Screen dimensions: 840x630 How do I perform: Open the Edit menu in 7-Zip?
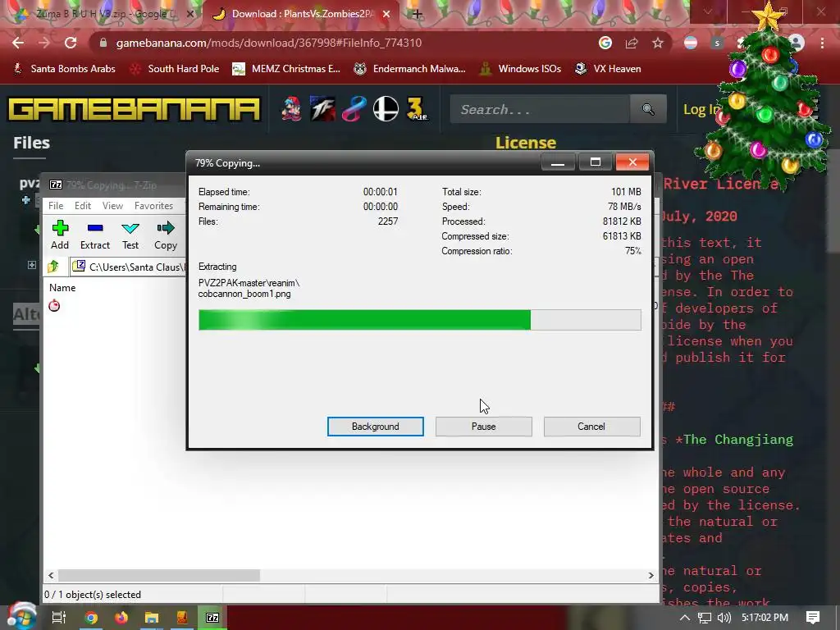click(83, 206)
